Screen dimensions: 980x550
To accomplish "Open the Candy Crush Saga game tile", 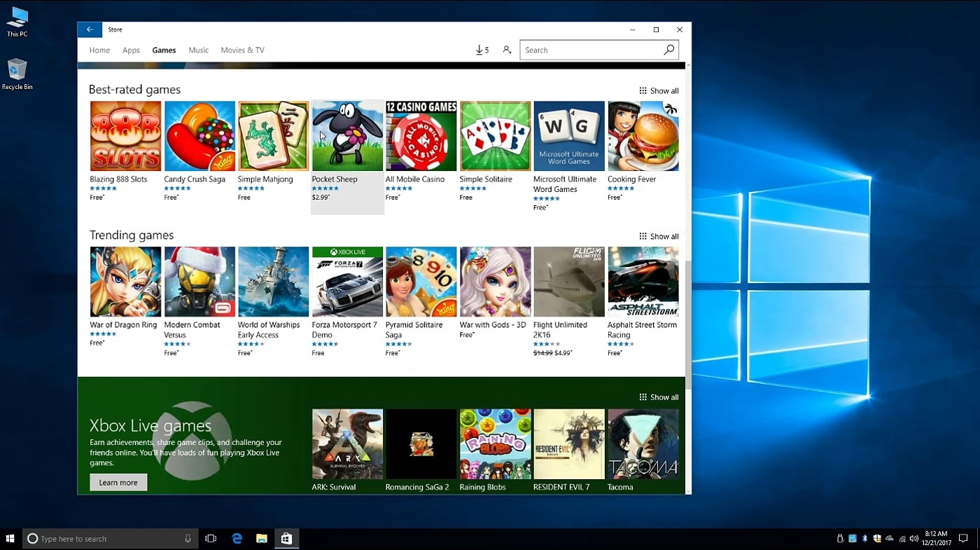I will tap(199, 136).
